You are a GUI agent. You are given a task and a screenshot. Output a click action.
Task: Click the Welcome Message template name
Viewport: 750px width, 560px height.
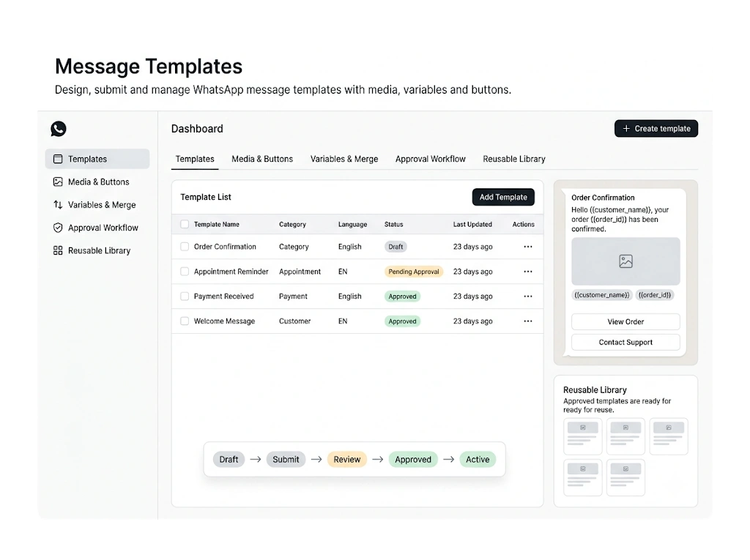point(224,321)
